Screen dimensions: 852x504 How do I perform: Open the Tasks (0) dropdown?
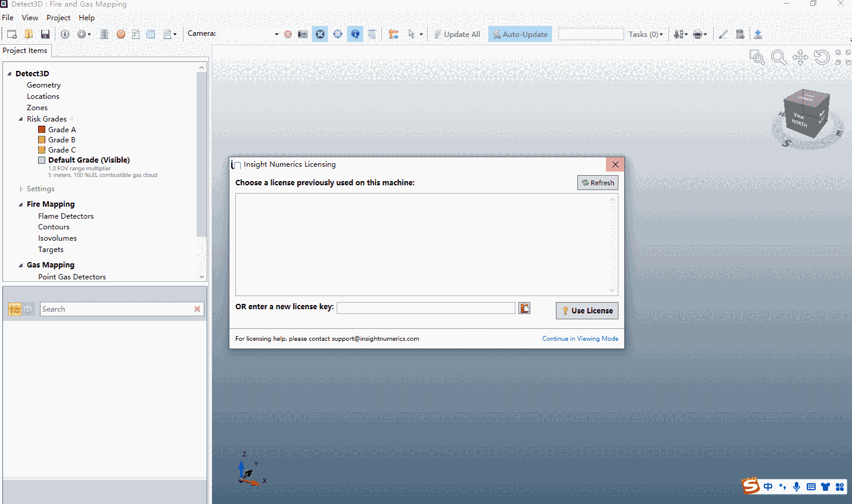tap(646, 34)
